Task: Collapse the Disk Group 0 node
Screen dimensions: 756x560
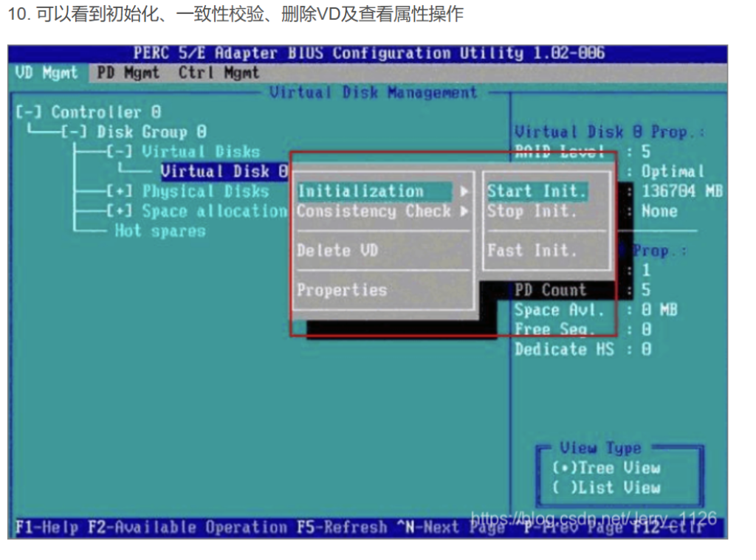Action: (74, 132)
